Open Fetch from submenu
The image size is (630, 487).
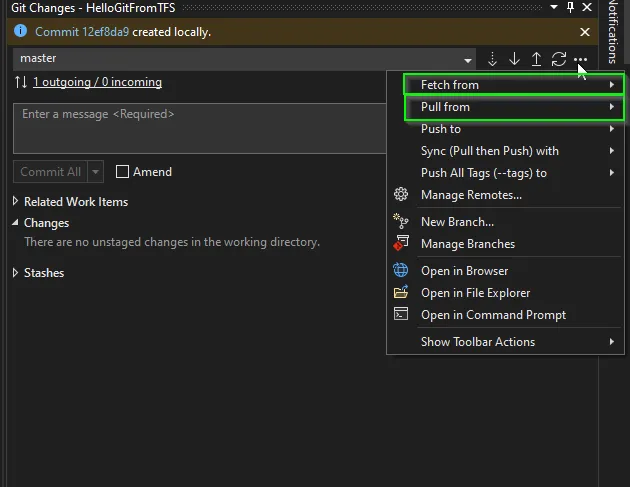[x=514, y=85]
